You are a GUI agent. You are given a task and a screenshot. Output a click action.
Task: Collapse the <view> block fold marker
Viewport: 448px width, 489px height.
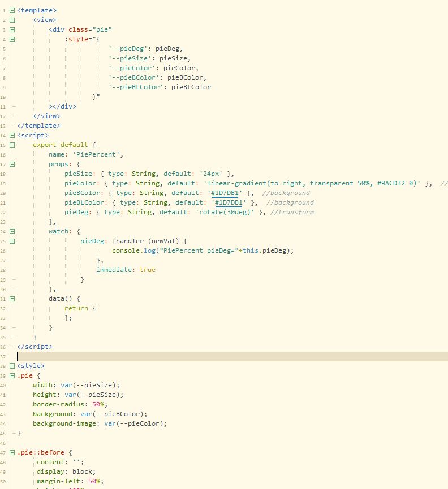tap(12, 20)
